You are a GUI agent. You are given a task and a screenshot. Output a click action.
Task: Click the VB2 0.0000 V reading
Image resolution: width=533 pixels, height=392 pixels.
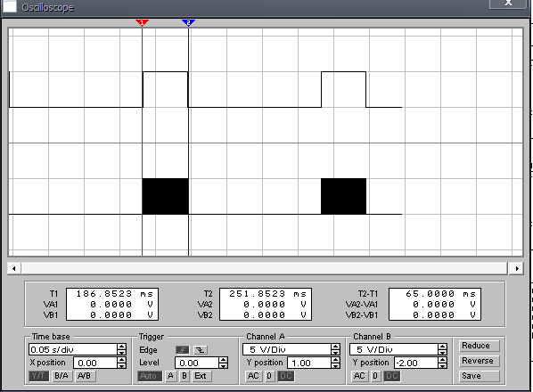(x=275, y=315)
